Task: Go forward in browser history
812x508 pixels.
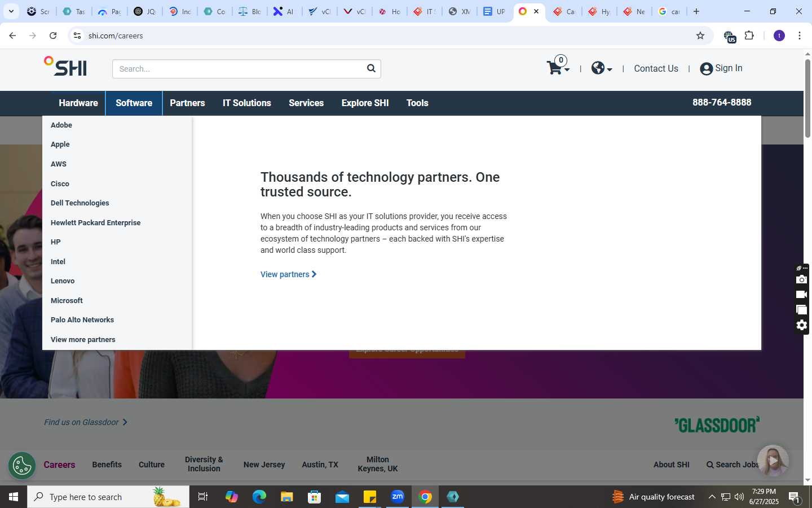Action: click(33, 36)
